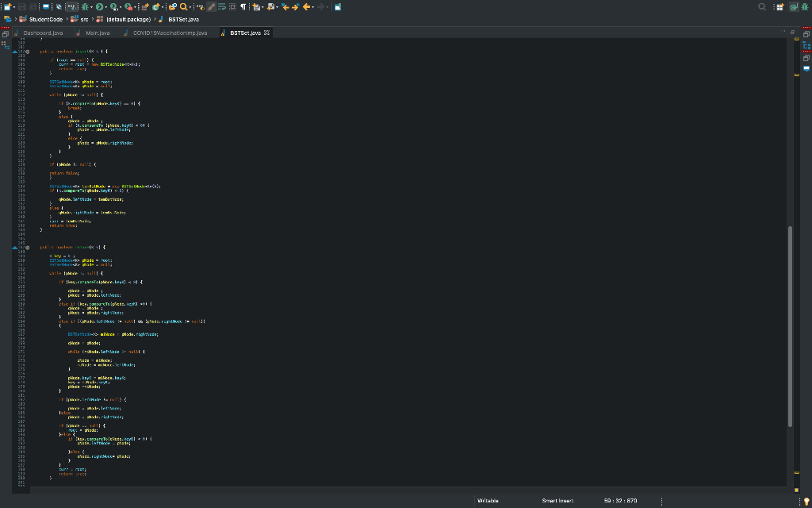Toggle the Skip All Breakpoints icon

[59, 6]
